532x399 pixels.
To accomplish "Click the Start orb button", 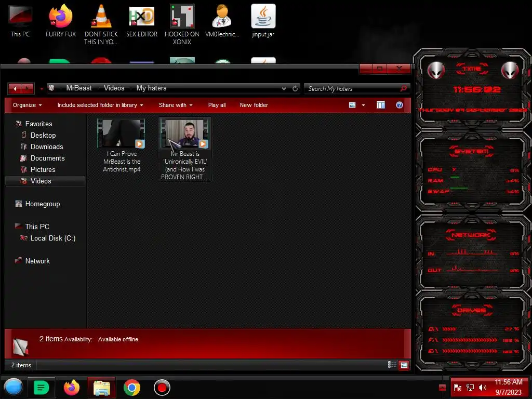I will 13,387.
